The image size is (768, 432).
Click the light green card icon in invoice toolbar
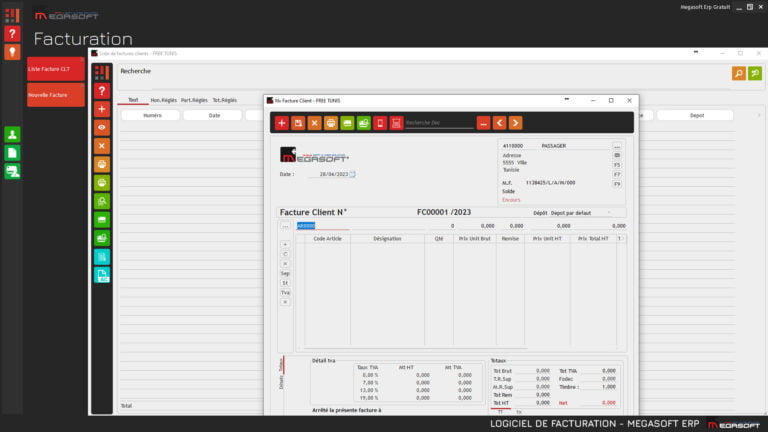pyautogui.click(x=347, y=123)
